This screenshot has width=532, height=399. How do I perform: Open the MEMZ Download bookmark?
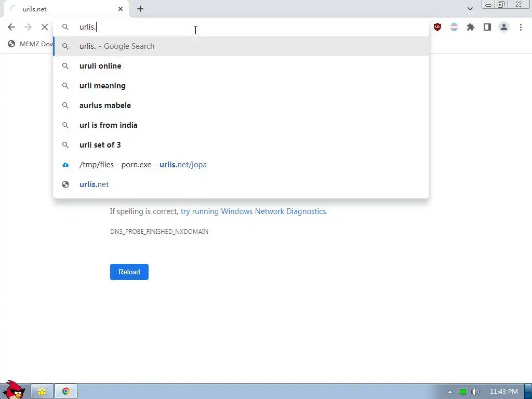point(31,44)
